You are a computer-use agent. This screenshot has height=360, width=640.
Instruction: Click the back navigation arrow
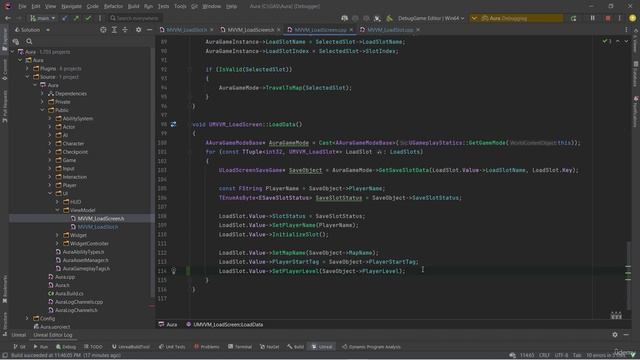8,18
